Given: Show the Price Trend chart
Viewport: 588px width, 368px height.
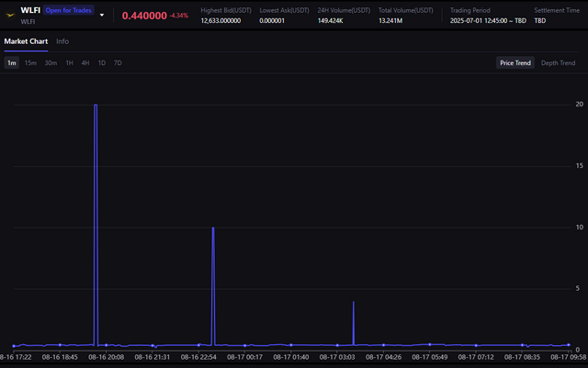Looking at the screenshot, I should click(515, 63).
